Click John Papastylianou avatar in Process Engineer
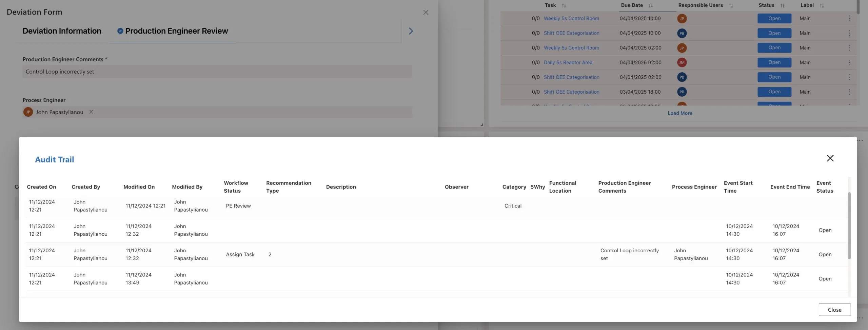 28,112
